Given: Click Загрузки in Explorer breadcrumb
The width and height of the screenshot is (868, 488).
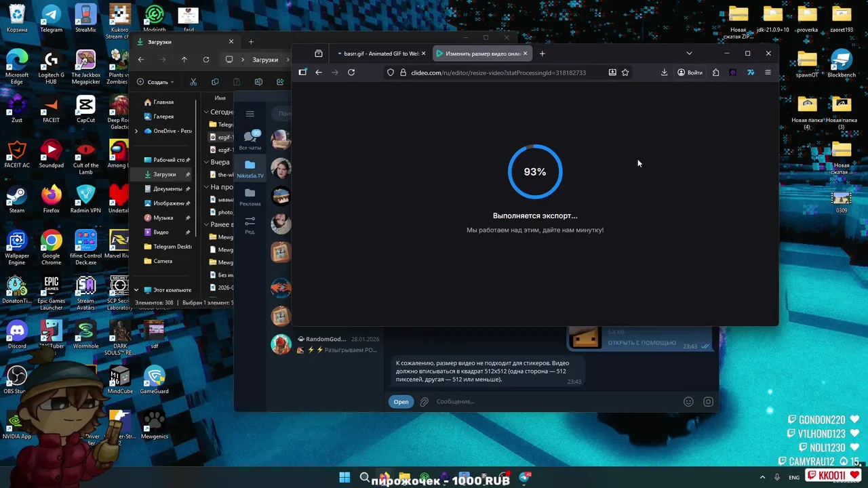Looking at the screenshot, I should [x=265, y=60].
